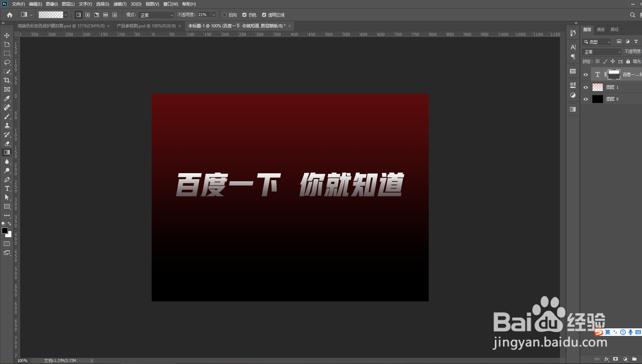Toggle the 反向 (reverse) checkbox

pyautogui.click(x=225, y=15)
